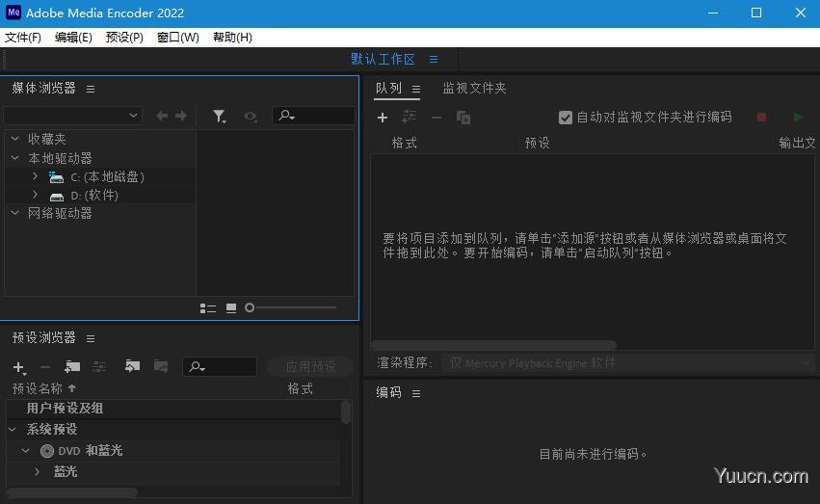Image resolution: width=820 pixels, height=504 pixels.
Task: Click the queue 预设 column header
Action: [x=537, y=143]
